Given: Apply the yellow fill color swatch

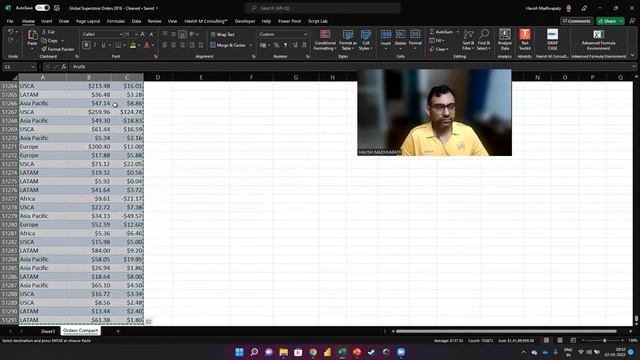Looking at the screenshot, I should point(133,45).
